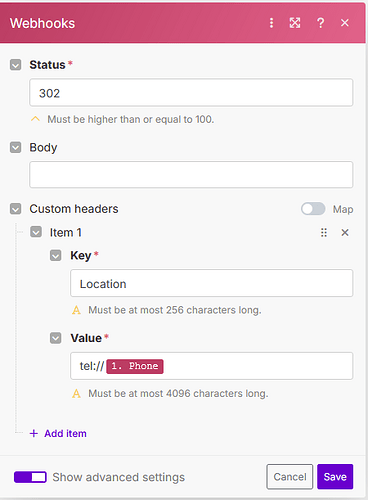
Task: Click the 1. Phone mapped variable pill
Action: tap(135, 366)
